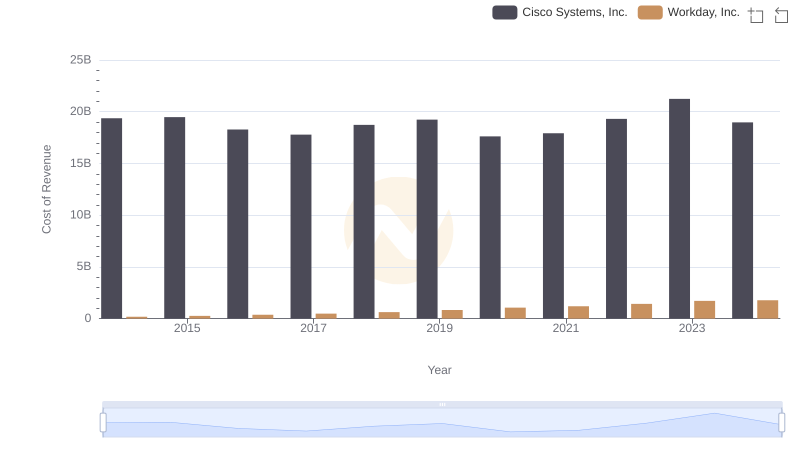Click the Cost of Revenue axis title

click(46, 189)
